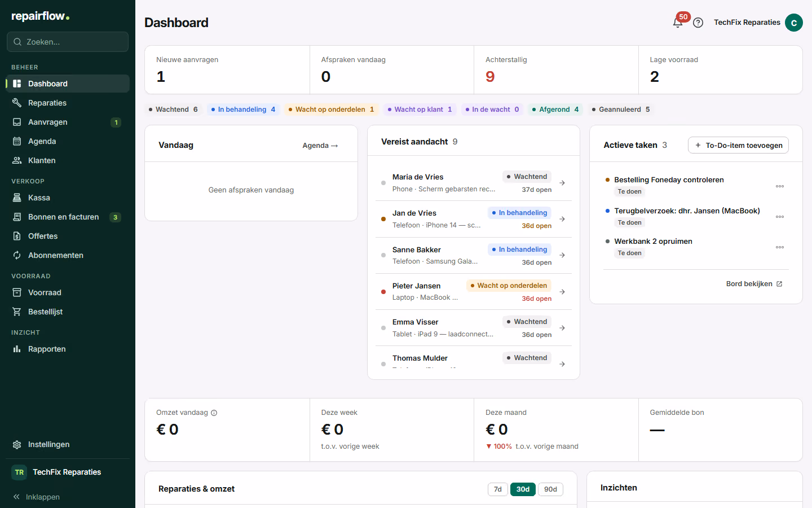Screen dimensions: 812x508
Task: Click the Bonnen en facturen receipt icon
Action: [17, 217]
